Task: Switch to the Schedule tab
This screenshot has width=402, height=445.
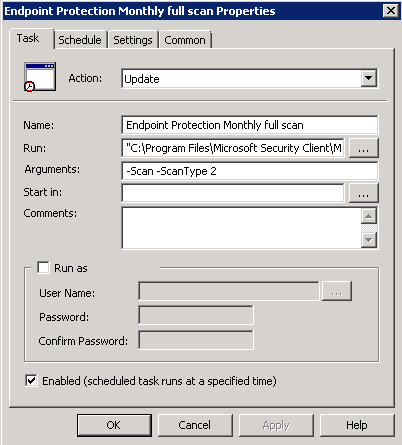Action: tap(80, 40)
